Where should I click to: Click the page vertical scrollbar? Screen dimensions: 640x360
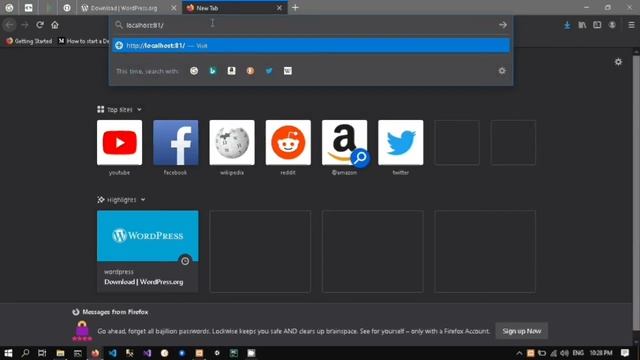[x=636, y=192]
